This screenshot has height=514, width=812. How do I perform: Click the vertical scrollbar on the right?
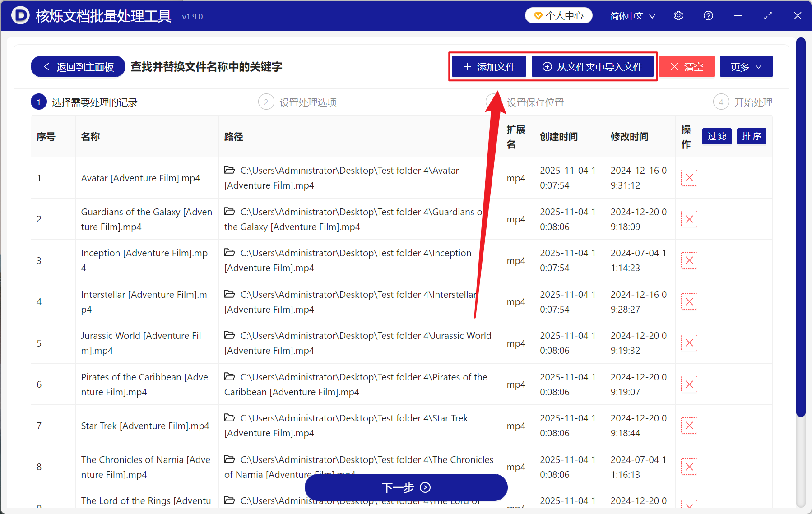802,226
